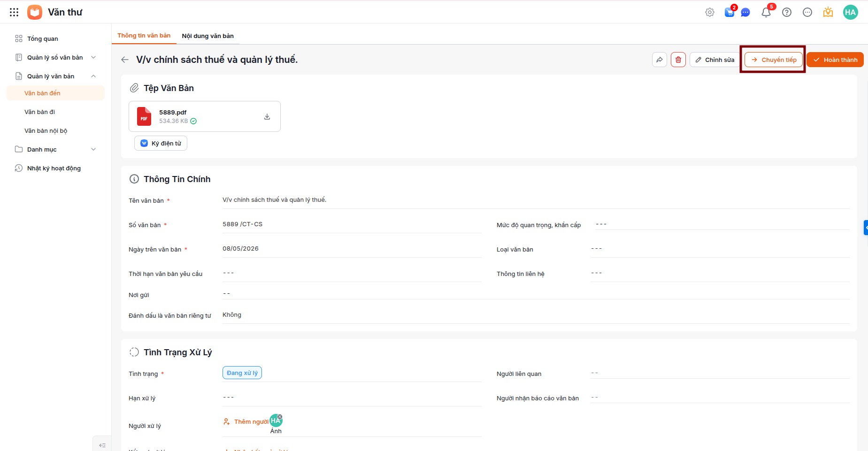The height and width of the screenshot is (451, 868).
Task: Click the Hoàn thành button
Action: click(835, 60)
